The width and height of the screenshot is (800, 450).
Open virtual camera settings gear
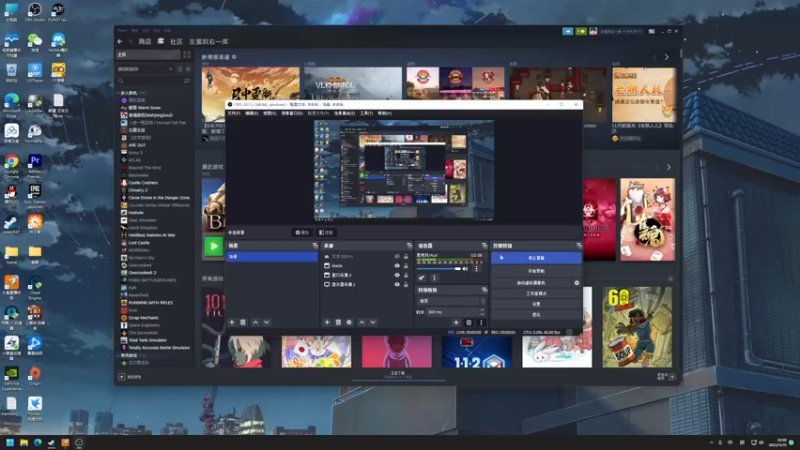(577, 283)
